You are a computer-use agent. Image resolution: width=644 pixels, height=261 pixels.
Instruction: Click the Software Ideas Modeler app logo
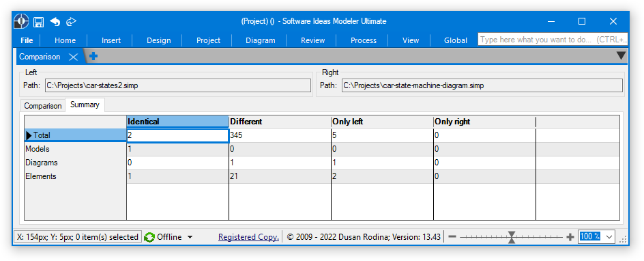[21, 21]
